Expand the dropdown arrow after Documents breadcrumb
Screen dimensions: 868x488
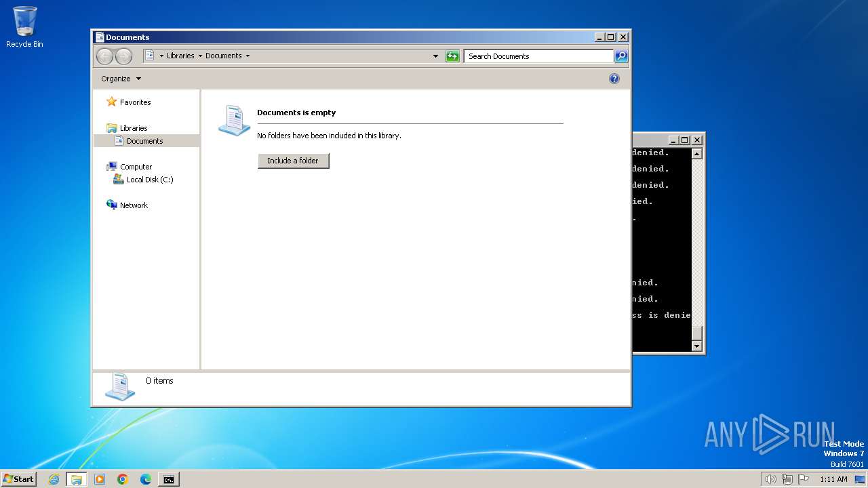pyautogui.click(x=248, y=56)
